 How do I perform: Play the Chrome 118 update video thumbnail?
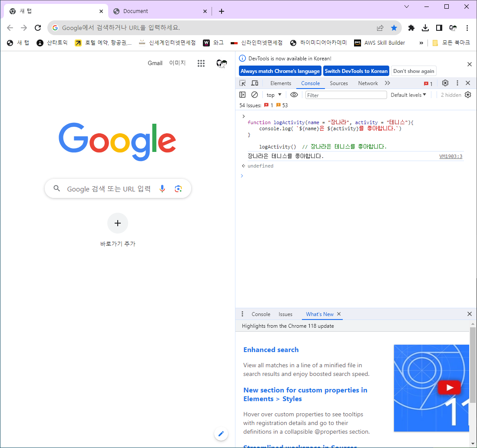[x=449, y=388]
